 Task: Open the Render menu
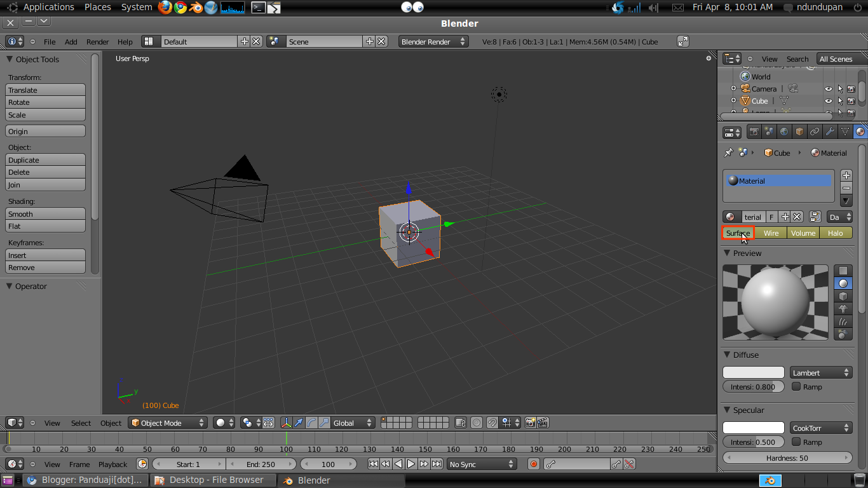[x=98, y=41]
